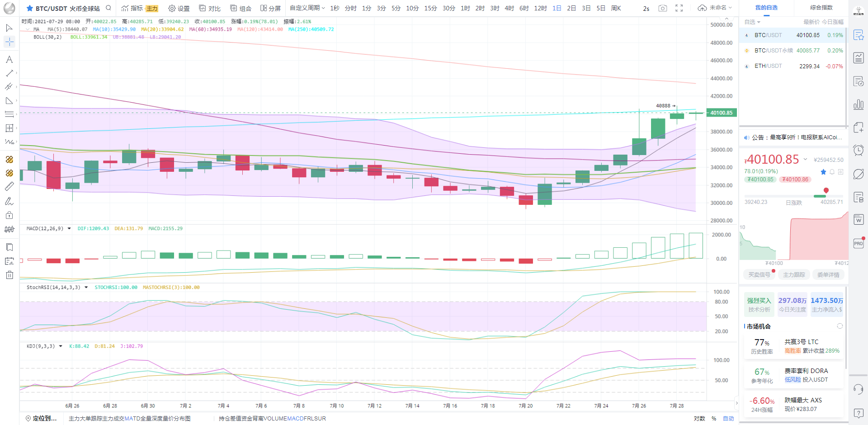This screenshot has height=425, width=868.
Task: Toggle logarithmic 对数 scale
Action: (699, 419)
